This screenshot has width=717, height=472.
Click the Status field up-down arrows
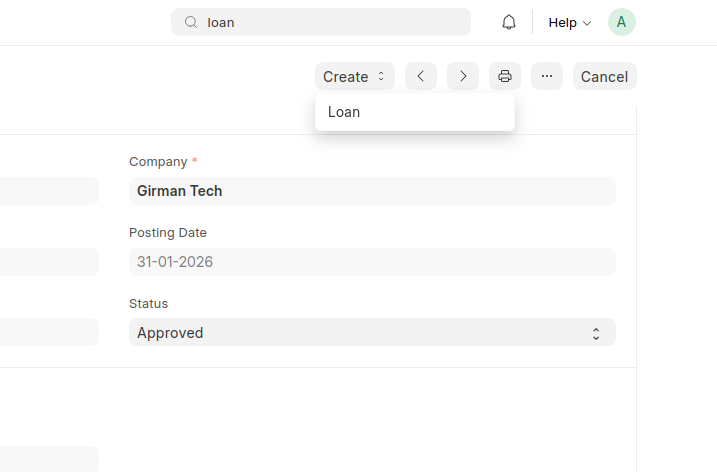tap(596, 333)
